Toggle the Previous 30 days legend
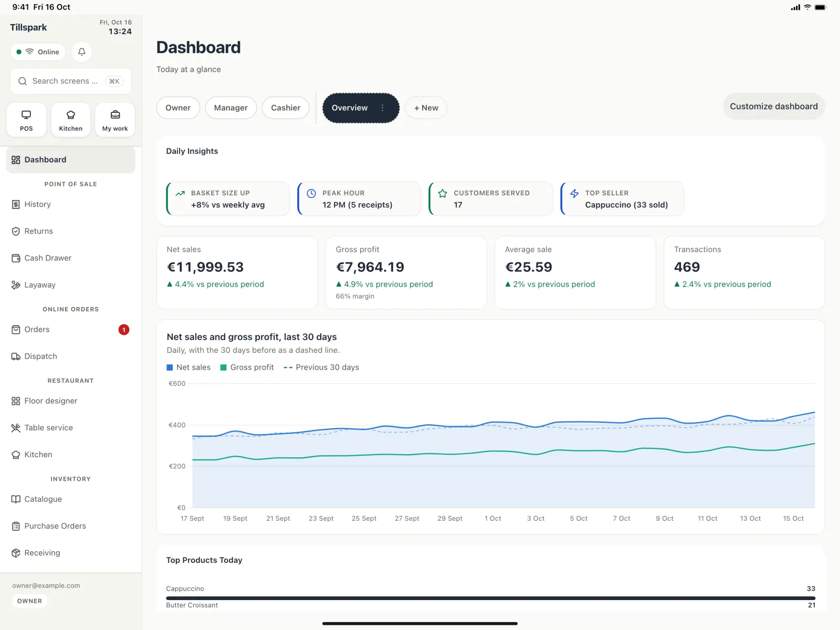 [x=321, y=367]
